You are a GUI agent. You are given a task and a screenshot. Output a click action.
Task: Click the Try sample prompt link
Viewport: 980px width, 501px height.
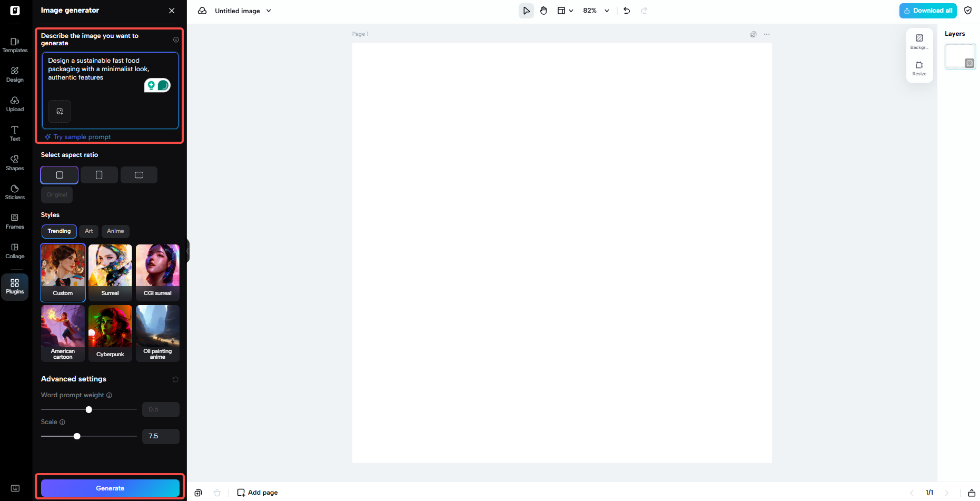(77, 136)
